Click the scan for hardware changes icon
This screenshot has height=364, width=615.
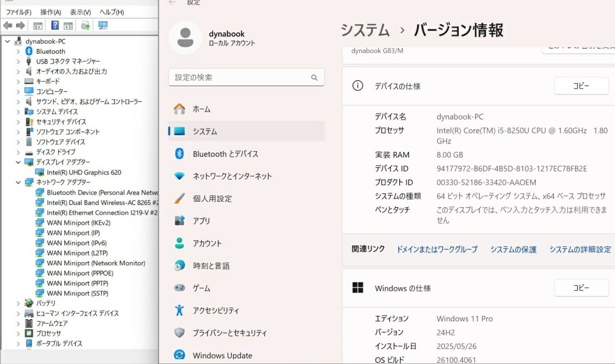103,25
